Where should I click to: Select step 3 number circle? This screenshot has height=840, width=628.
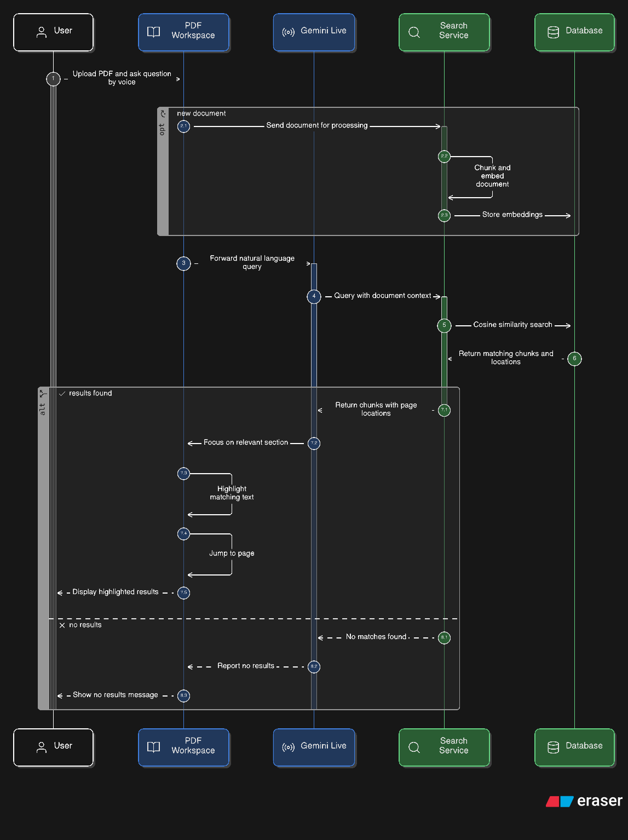pyautogui.click(x=183, y=263)
